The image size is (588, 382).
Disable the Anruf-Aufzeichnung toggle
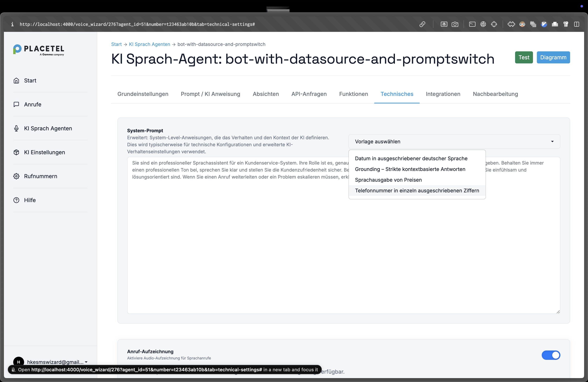551,355
